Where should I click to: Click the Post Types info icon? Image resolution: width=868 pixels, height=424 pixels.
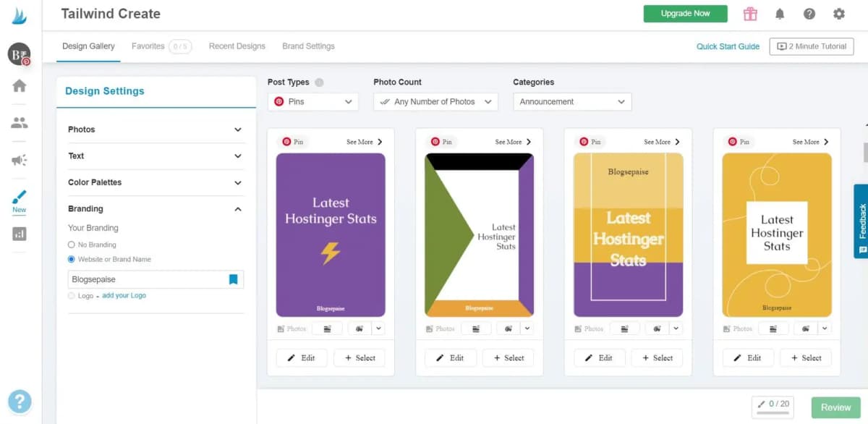320,82
